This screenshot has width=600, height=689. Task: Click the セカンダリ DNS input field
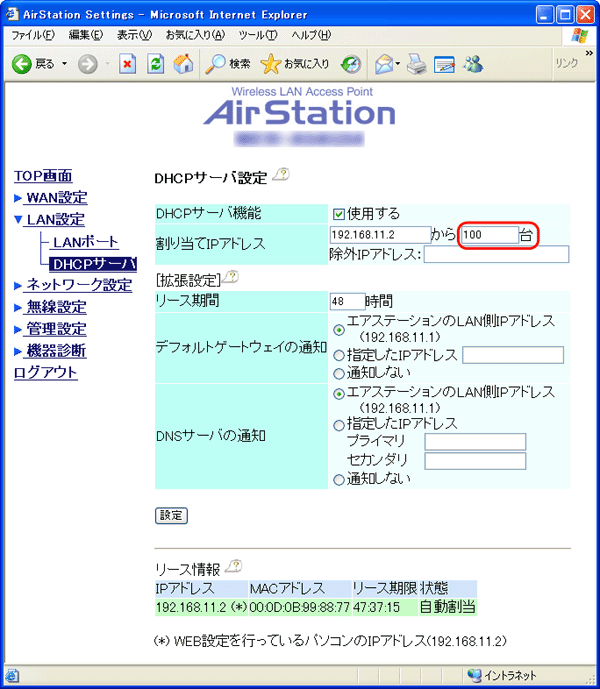click(475, 461)
